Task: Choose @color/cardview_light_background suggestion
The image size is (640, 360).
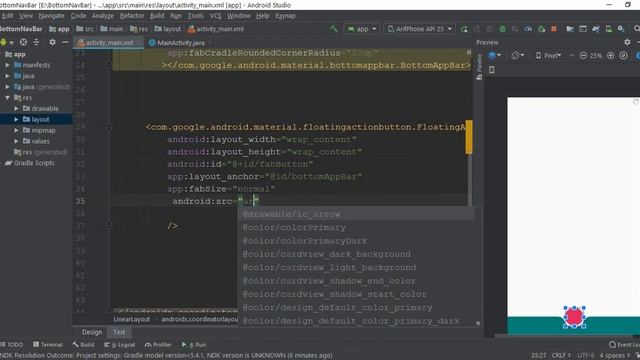Action: point(357,267)
